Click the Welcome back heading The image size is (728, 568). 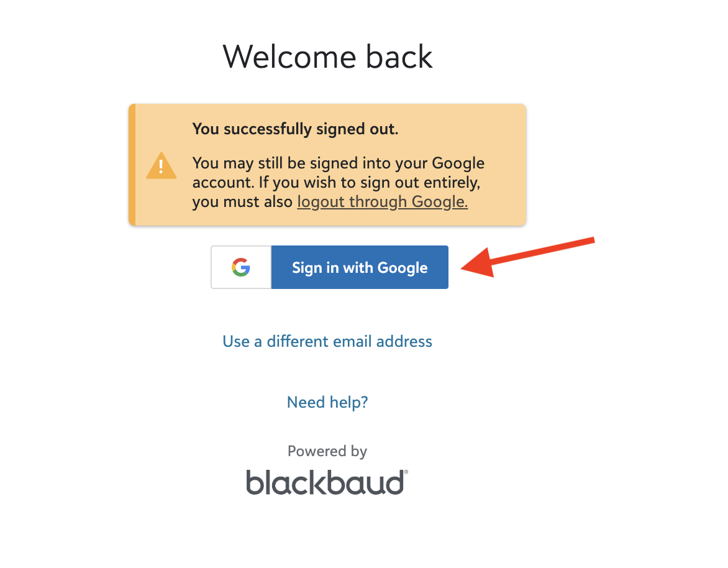tap(327, 57)
